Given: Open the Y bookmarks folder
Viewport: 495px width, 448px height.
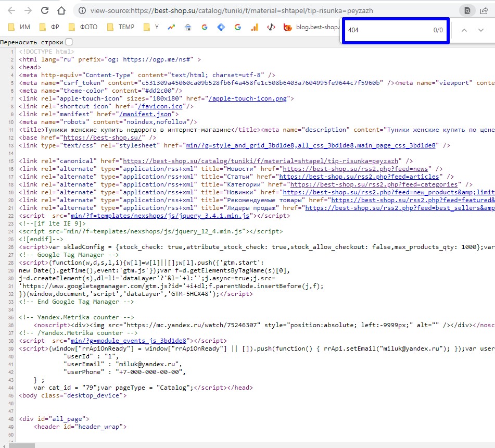Looking at the screenshot, I should tap(151, 27).
